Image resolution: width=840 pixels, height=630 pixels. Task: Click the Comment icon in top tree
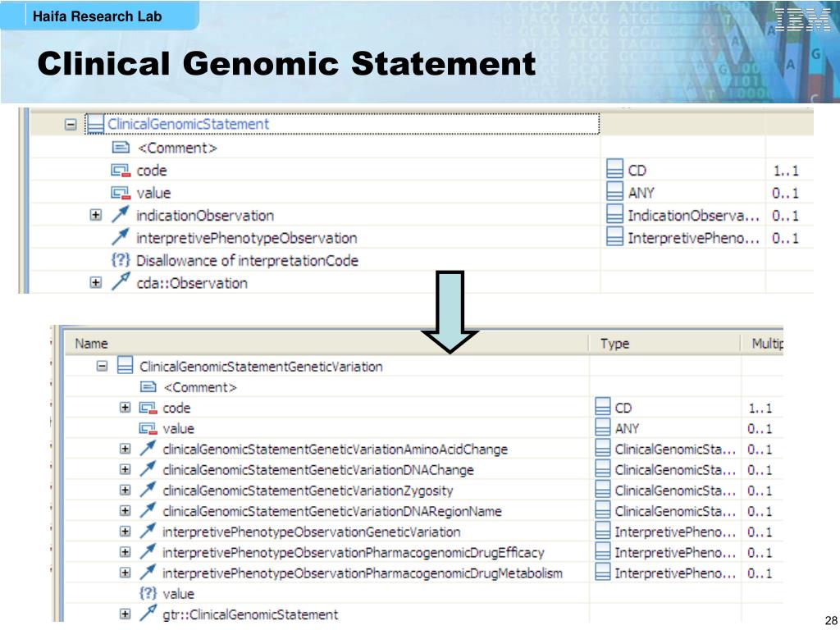121,148
